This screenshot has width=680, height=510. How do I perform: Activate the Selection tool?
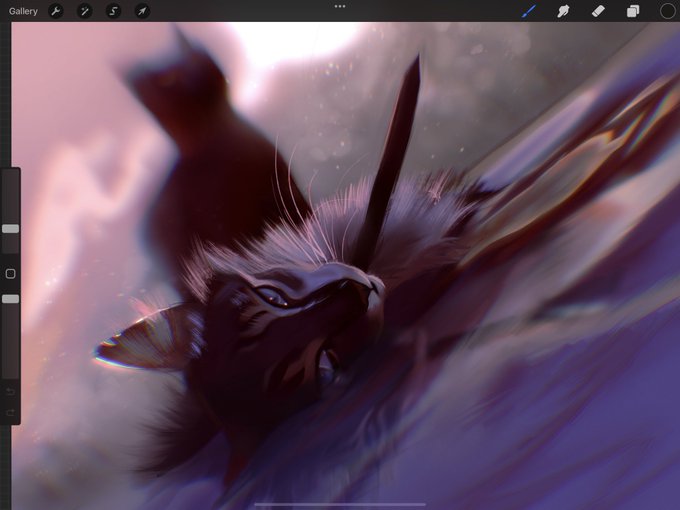click(113, 11)
